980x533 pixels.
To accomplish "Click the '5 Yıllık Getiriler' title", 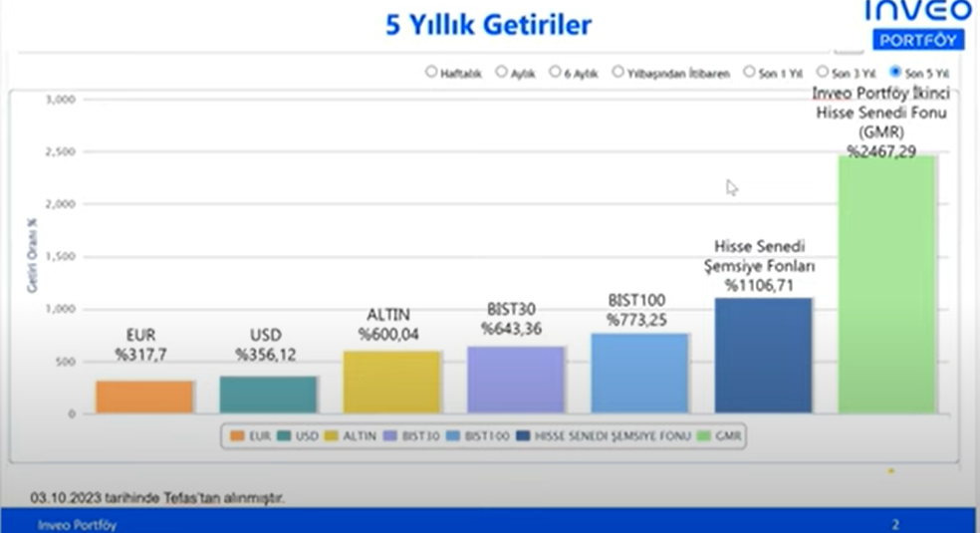I will (x=488, y=25).
